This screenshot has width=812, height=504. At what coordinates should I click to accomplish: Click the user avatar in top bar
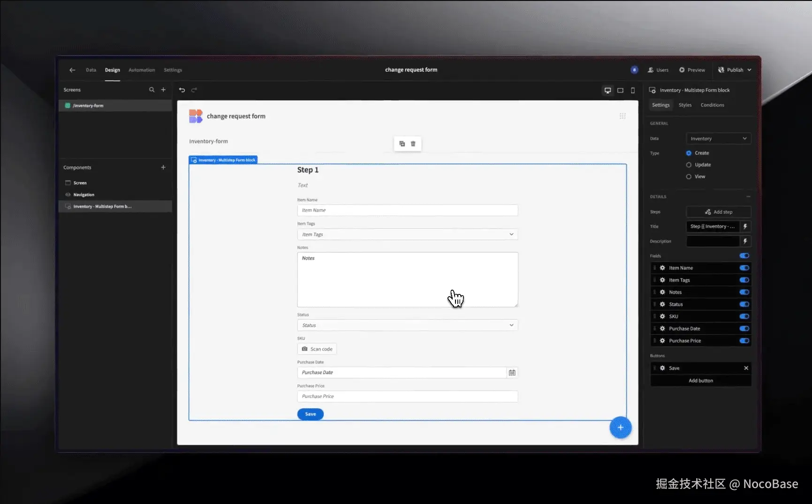[x=634, y=70]
